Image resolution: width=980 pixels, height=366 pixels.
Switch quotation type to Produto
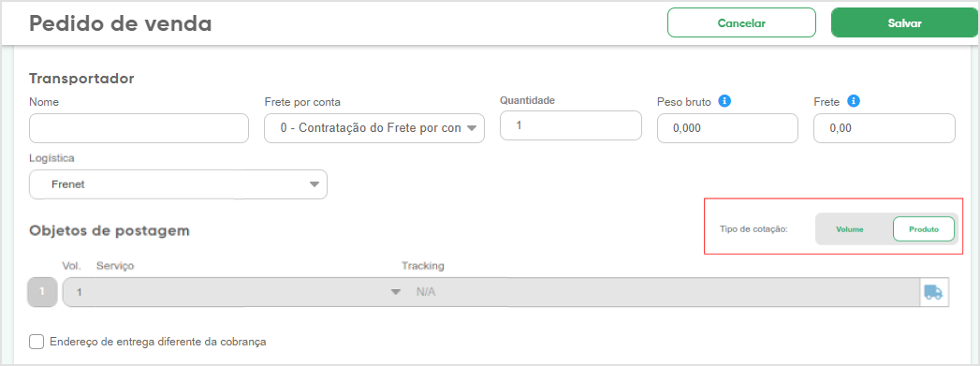(x=924, y=229)
